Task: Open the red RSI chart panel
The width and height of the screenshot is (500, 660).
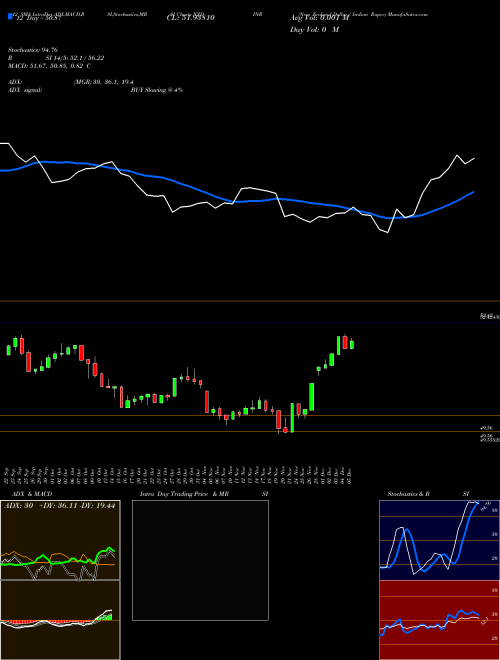Action: coord(439,620)
